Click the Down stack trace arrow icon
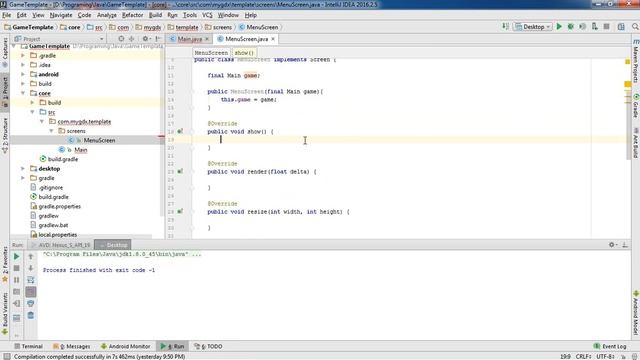640x360 pixels. [x=31, y=268]
